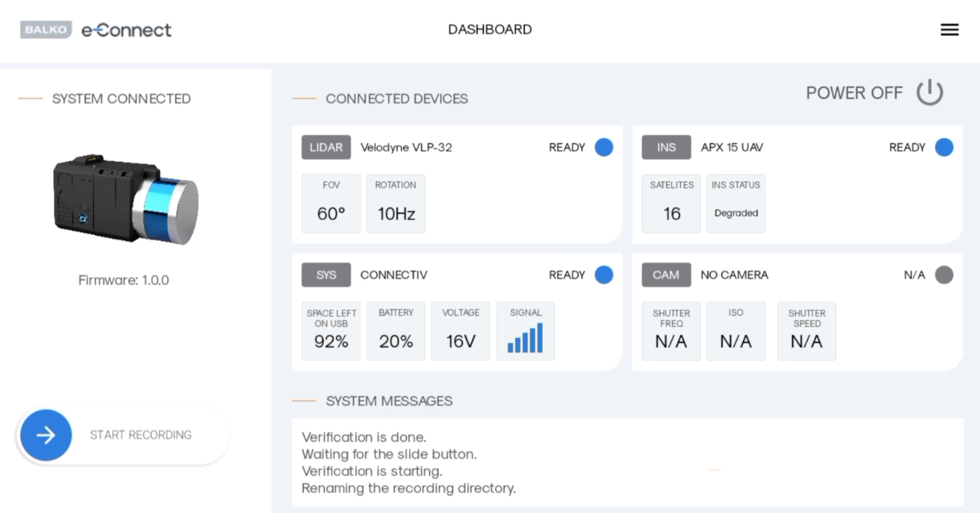Image resolution: width=980 pixels, height=513 pixels.
Task: Open the hamburger menu
Action: (x=949, y=29)
